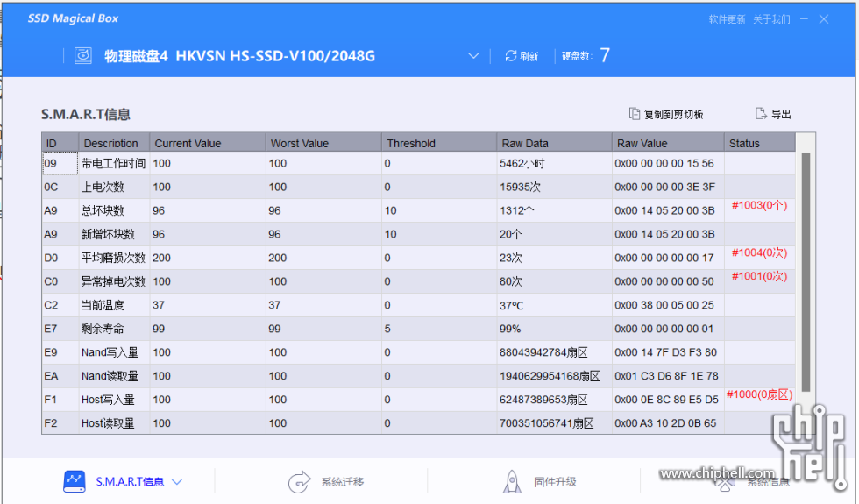Switch to the 系统信息 tab
This screenshot has height=504, width=859.
(752, 482)
